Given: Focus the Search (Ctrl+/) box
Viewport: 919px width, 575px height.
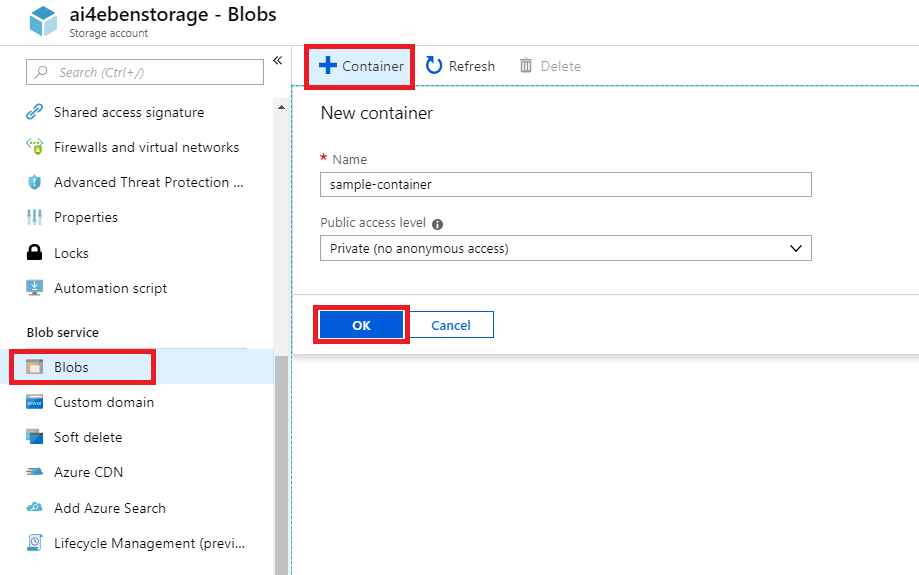Looking at the screenshot, I should 145,72.
